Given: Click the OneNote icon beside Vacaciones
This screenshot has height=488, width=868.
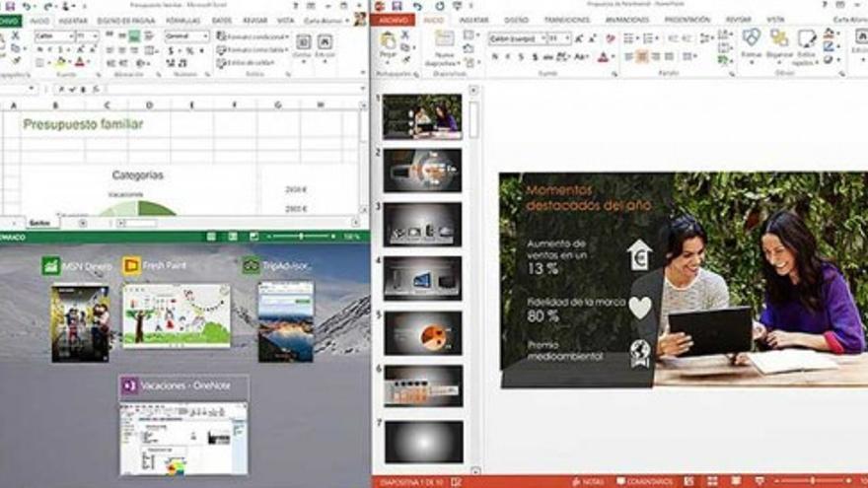Looking at the screenshot, I should [x=129, y=385].
